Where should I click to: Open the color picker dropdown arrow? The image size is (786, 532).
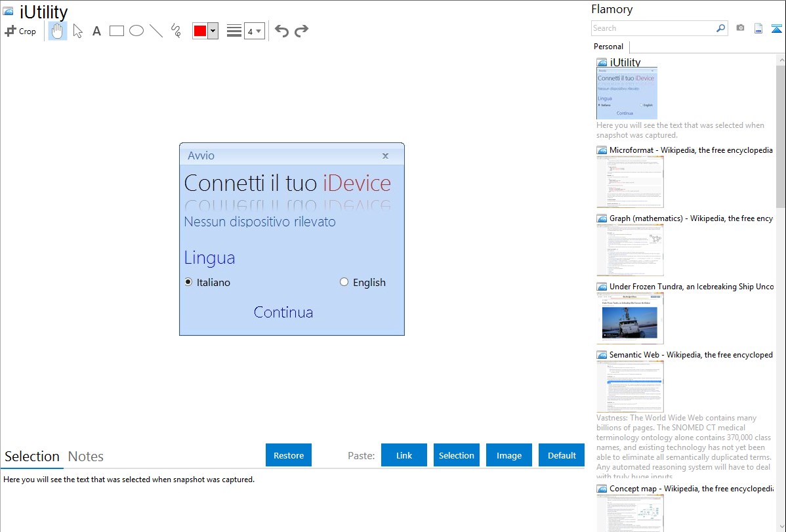click(x=213, y=31)
